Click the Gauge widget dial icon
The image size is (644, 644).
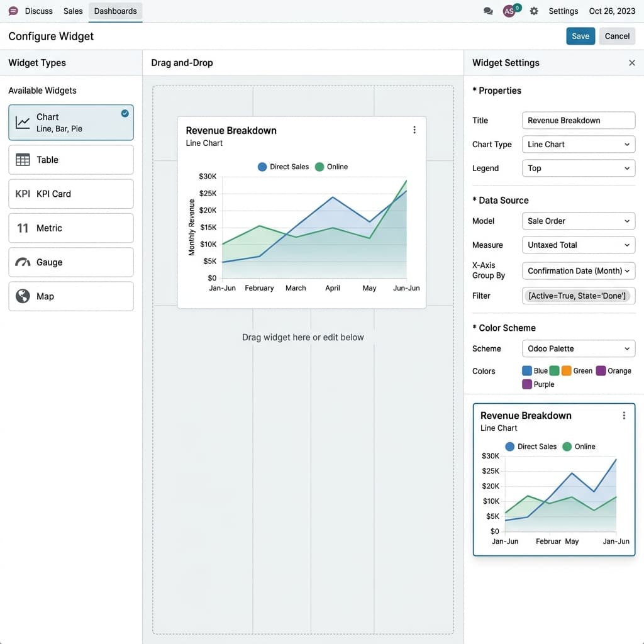pos(23,262)
